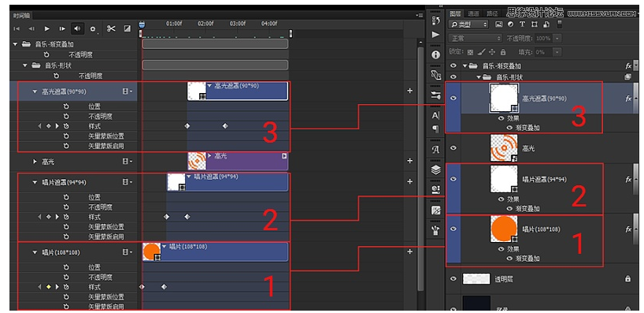Add media to 高光 track plus button
Image resolution: width=644 pixels, height=313 pixels.
409,161
